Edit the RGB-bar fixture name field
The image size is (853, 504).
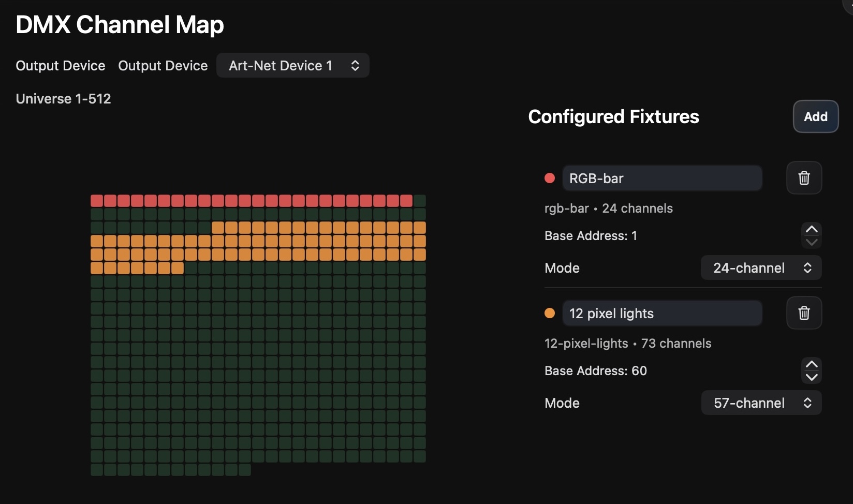pyautogui.click(x=662, y=178)
